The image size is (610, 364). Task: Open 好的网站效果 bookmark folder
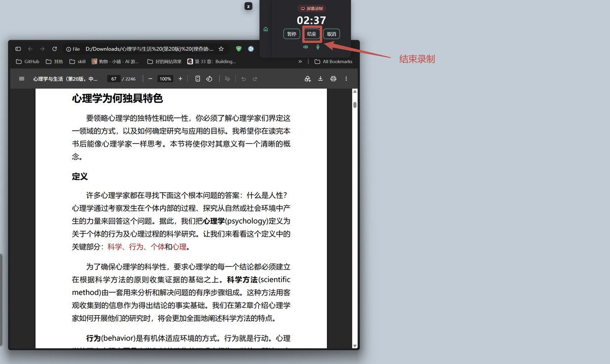coord(164,62)
